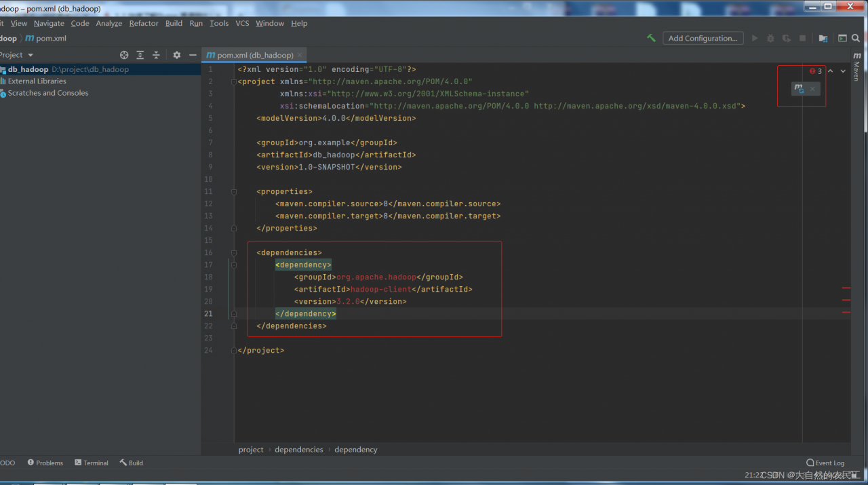Toggle the Terminal tool window
This screenshot has width=868, height=485.
pos(92,463)
